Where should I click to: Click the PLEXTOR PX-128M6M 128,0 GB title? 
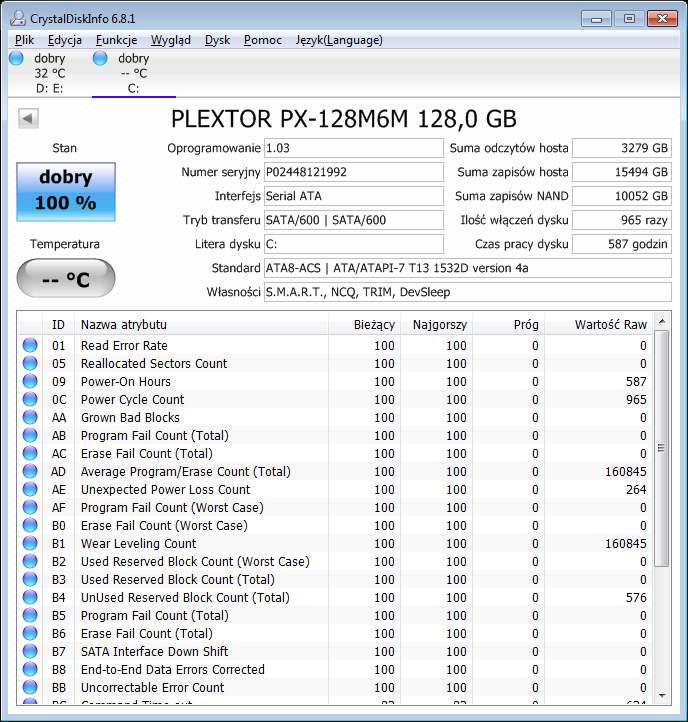click(344, 119)
